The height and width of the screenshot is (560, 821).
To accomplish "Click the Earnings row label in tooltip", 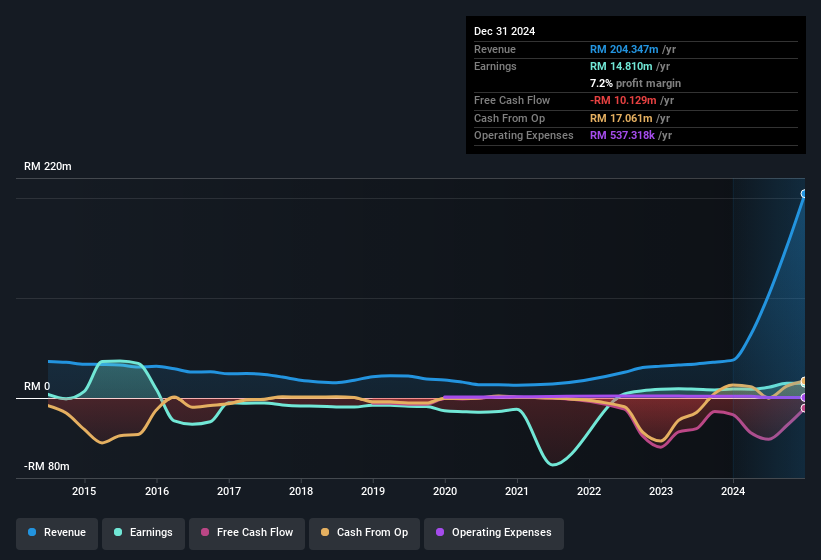I will click(495, 66).
